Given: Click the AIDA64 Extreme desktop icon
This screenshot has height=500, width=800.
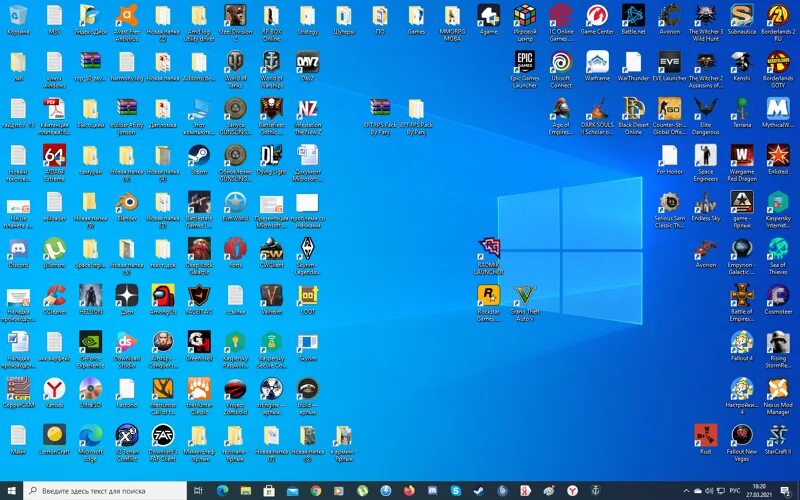Looking at the screenshot, I should pos(54,156).
